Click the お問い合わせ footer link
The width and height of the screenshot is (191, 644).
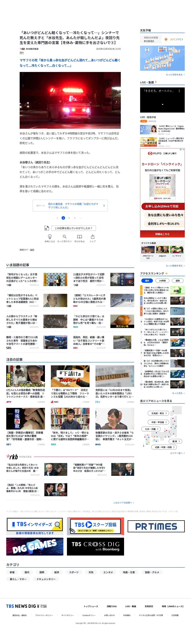click(109, 615)
